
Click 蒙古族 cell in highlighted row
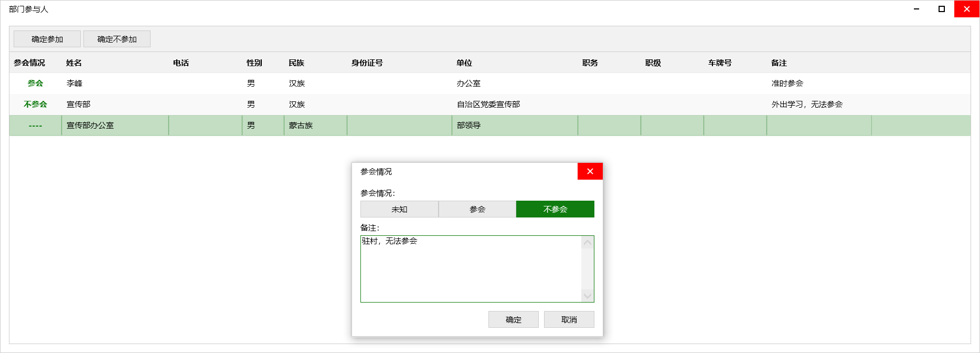click(301, 126)
